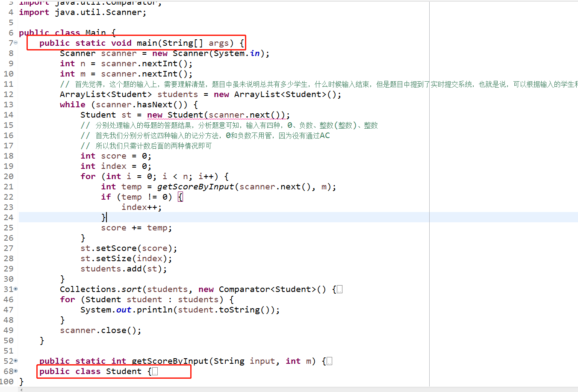Expand the folded getScoreByInput method at line 52
578x392 pixels.
coord(16,361)
